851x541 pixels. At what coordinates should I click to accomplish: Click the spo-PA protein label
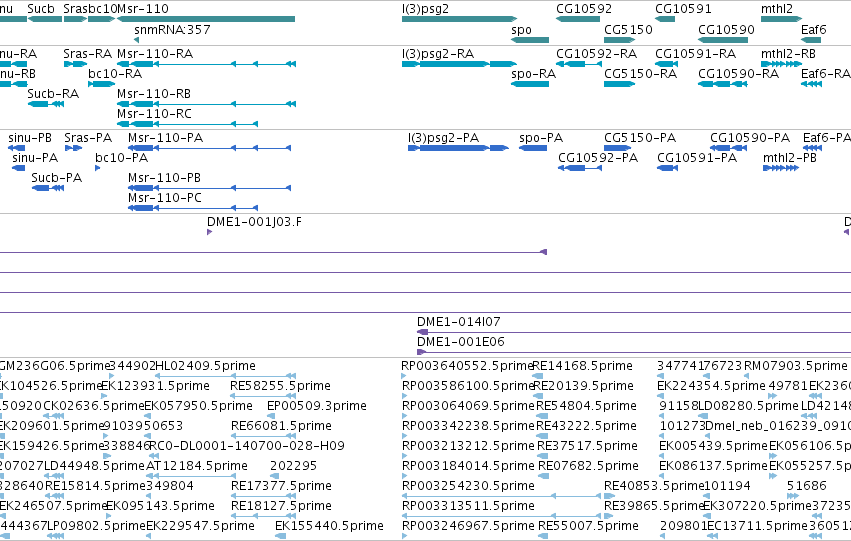[x=541, y=138]
